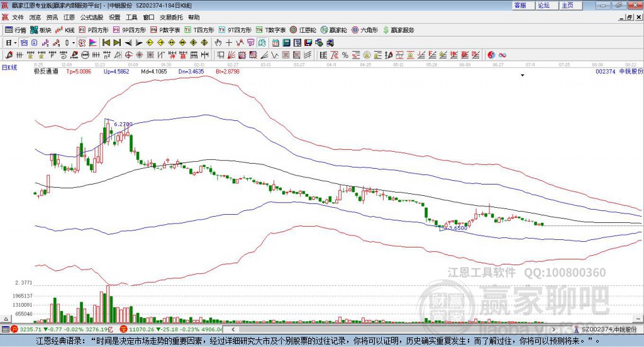Click the red-blue yin-yang icon
The height and width of the screenshot is (347, 644).
coord(491,55)
